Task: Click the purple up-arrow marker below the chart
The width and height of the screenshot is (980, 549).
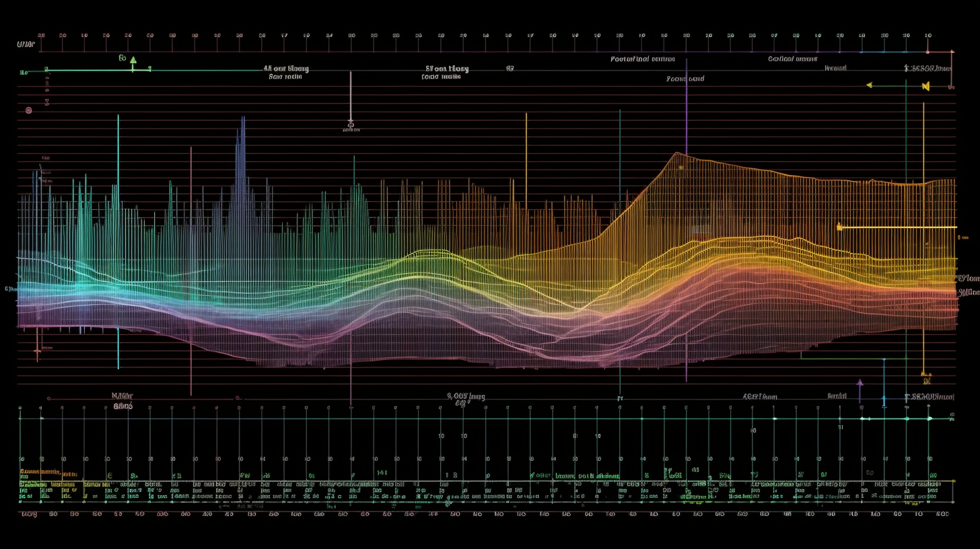Action: (860, 383)
